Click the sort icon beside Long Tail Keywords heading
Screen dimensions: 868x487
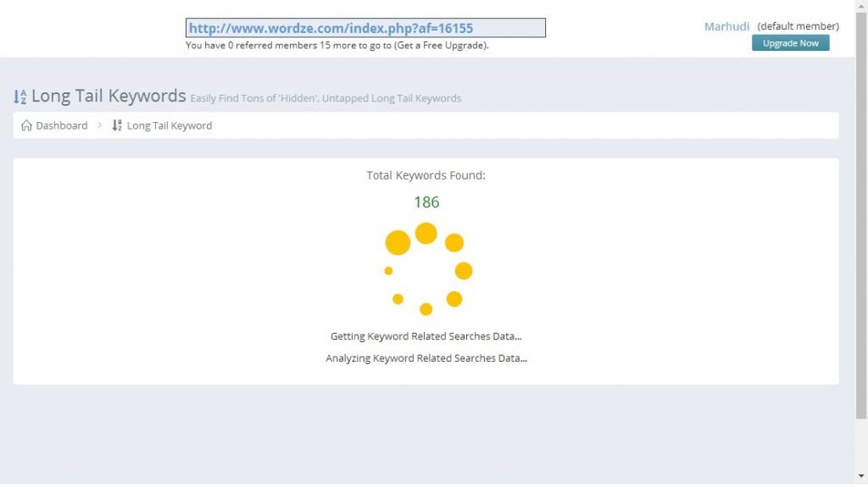pyautogui.click(x=20, y=97)
